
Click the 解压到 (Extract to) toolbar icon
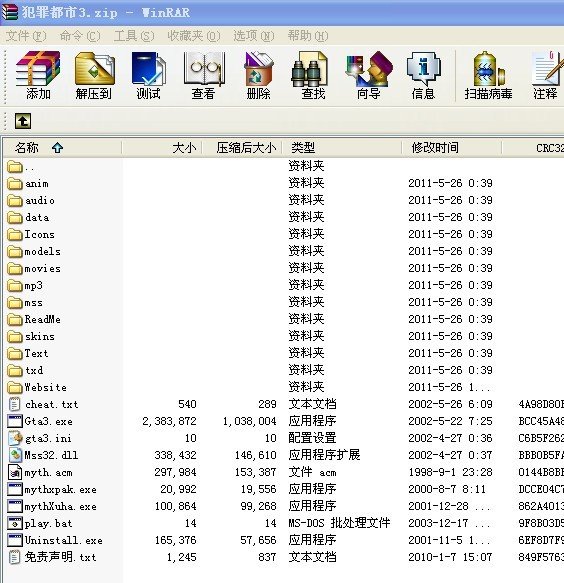94,76
